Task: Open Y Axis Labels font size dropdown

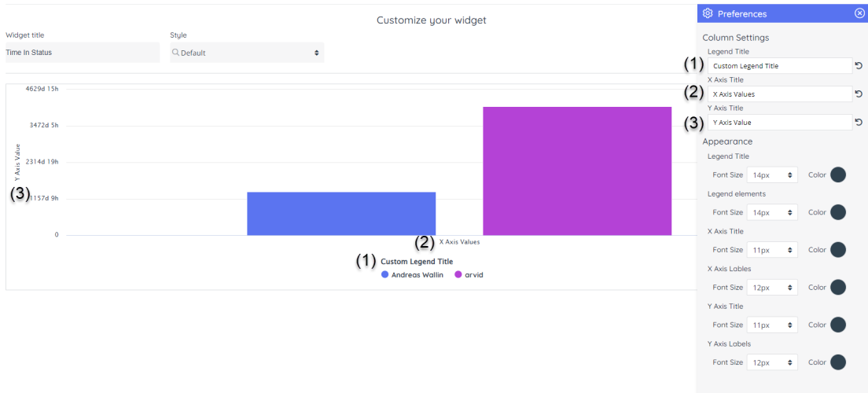Action: (x=772, y=362)
